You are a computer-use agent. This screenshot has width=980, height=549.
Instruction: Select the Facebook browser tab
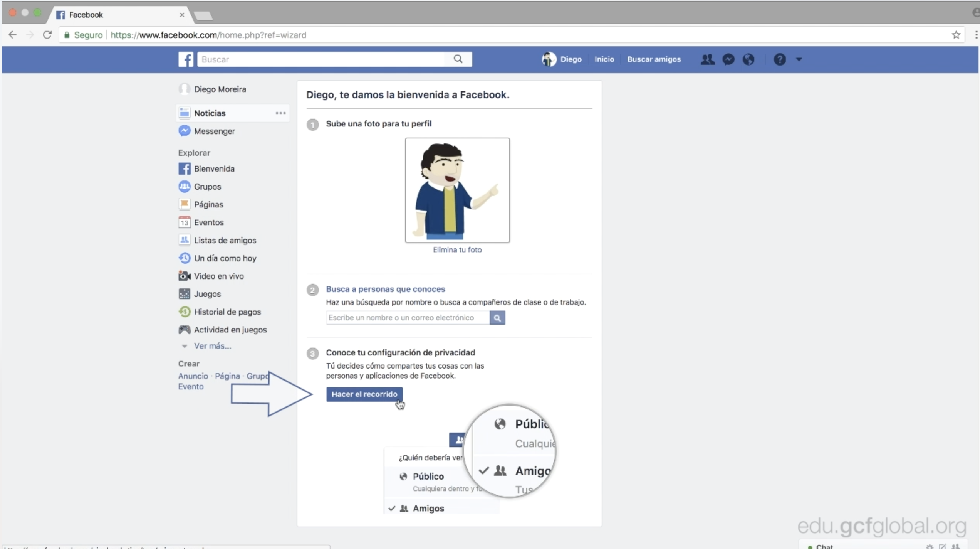tap(119, 15)
